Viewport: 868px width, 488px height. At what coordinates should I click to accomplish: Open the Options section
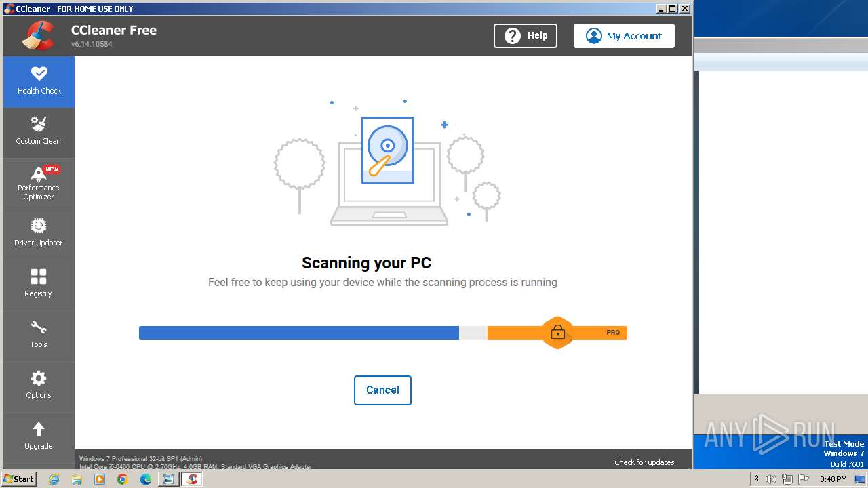(x=39, y=387)
